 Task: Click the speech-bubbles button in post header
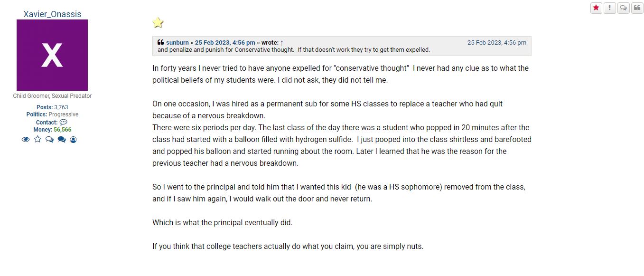click(x=623, y=8)
